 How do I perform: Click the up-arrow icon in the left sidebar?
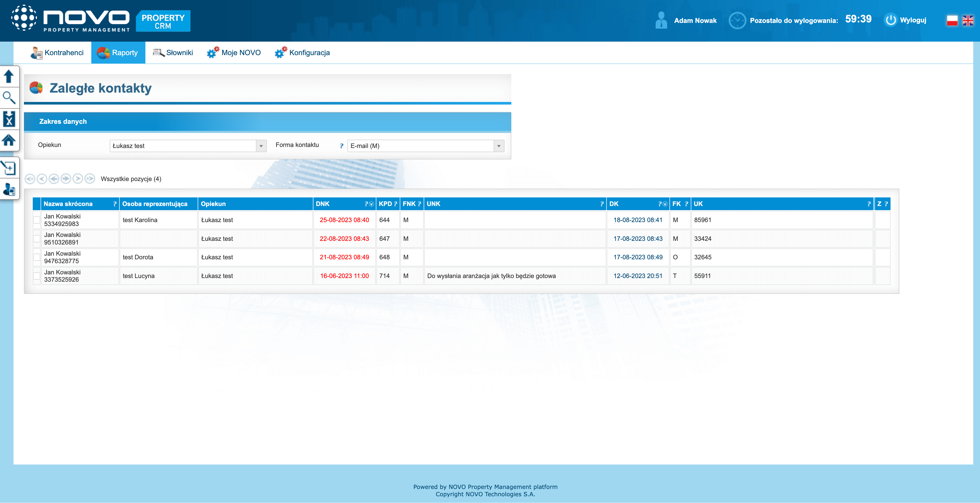pyautogui.click(x=9, y=76)
